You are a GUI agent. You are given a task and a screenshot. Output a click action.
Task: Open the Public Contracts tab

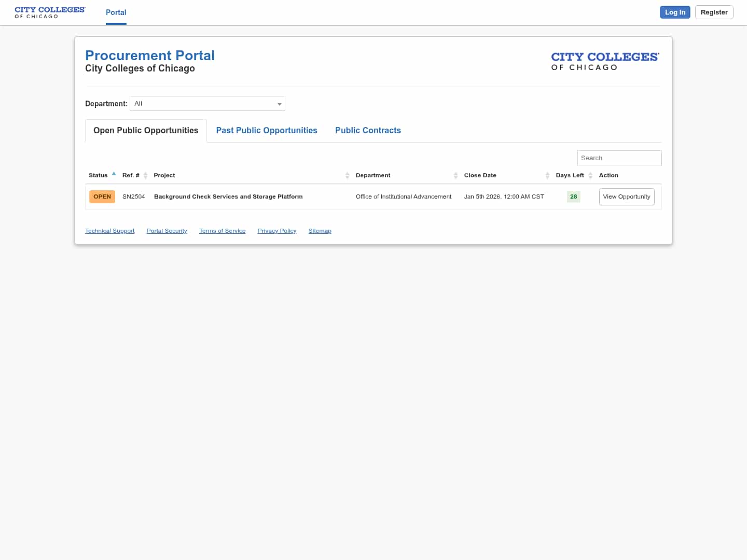click(x=368, y=130)
